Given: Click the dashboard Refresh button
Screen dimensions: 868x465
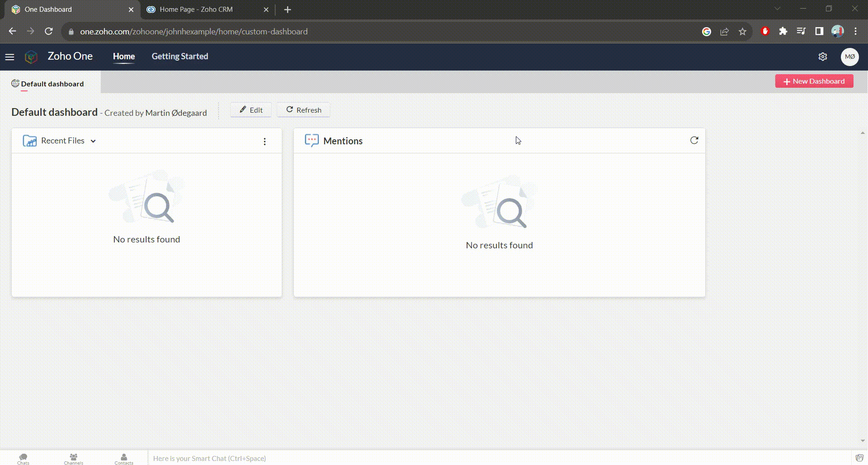Looking at the screenshot, I should click(303, 110).
